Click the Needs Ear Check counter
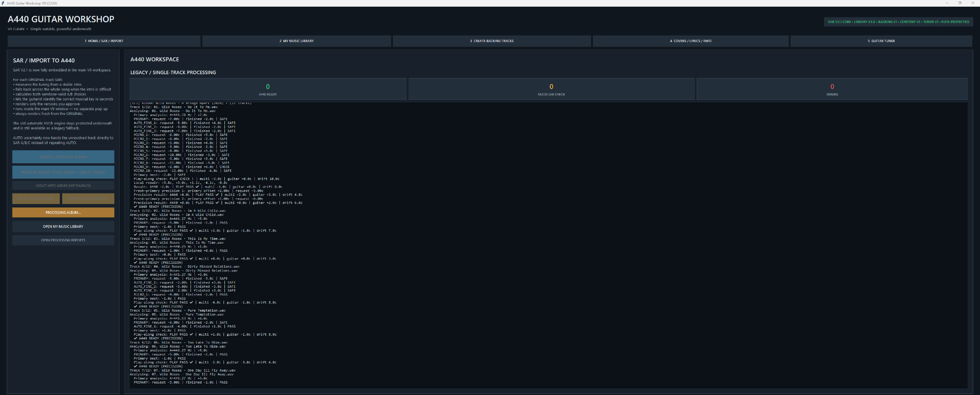980x395 pixels. tap(551, 89)
